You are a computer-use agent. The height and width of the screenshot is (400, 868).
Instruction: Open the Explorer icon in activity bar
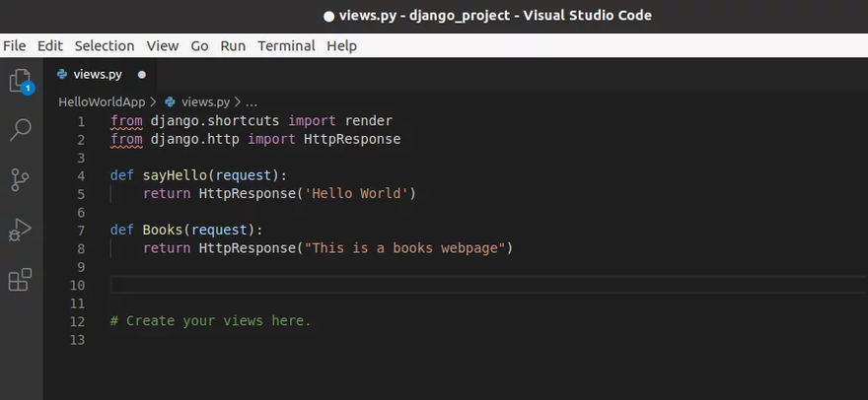20,81
